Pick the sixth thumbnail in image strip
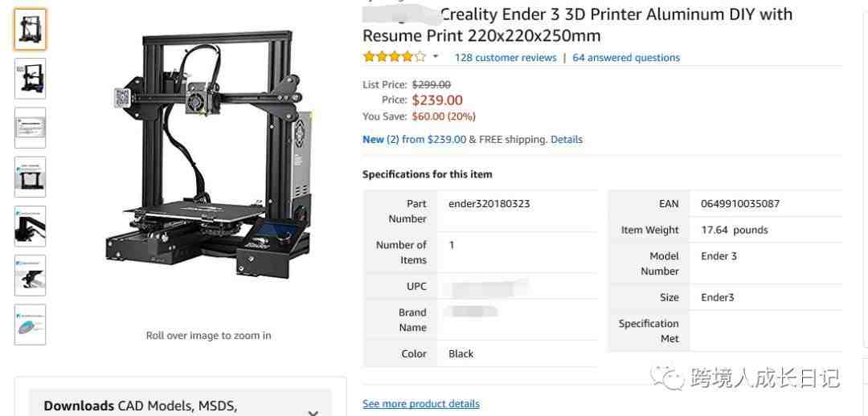 30,275
